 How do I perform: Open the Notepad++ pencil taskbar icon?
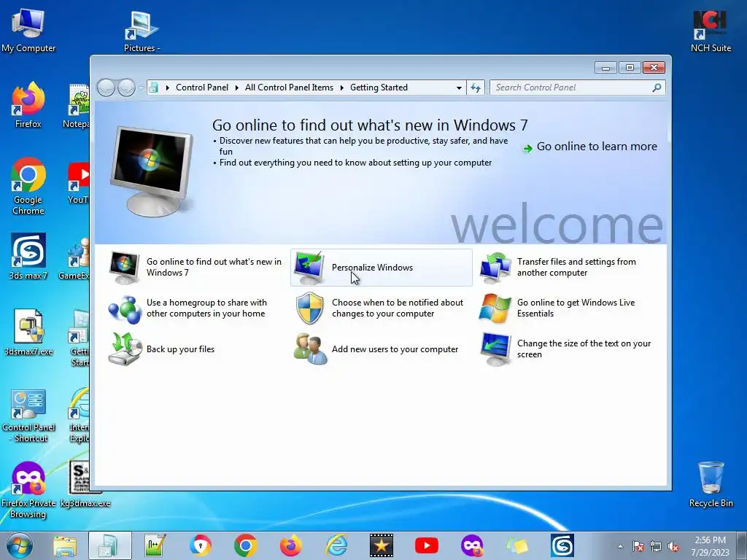click(x=155, y=545)
